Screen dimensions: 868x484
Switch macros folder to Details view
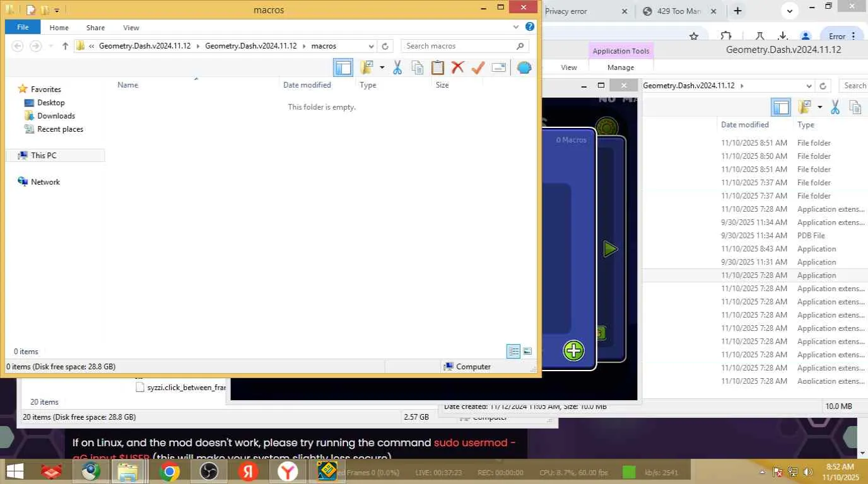point(513,351)
